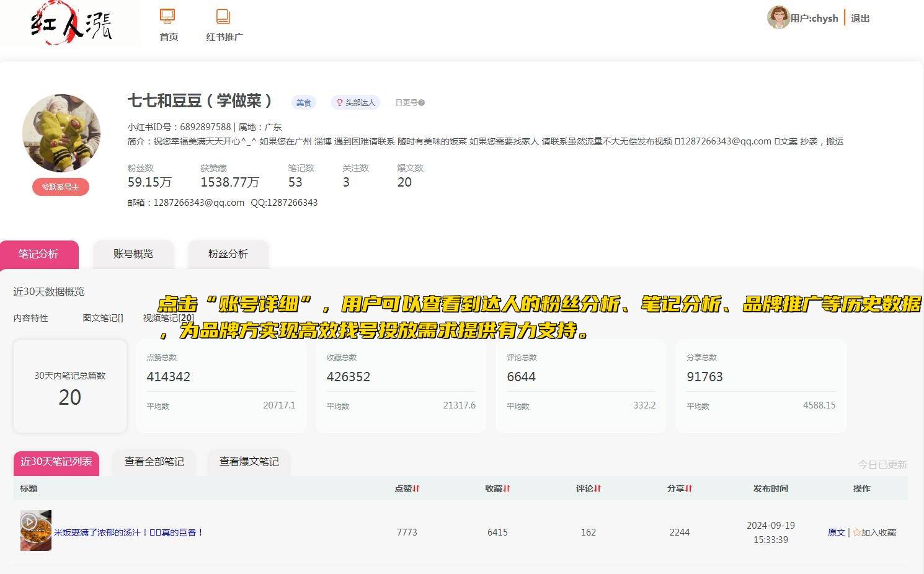The width and height of the screenshot is (924, 574).
Task: Click the 联系号主 button
Action: [61, 187]
